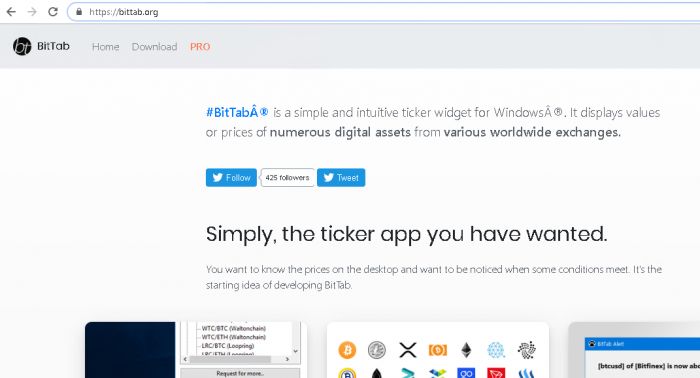Click the 'starting idea of developing BitTab' text

pyautogui.click(x=279, y=285)
